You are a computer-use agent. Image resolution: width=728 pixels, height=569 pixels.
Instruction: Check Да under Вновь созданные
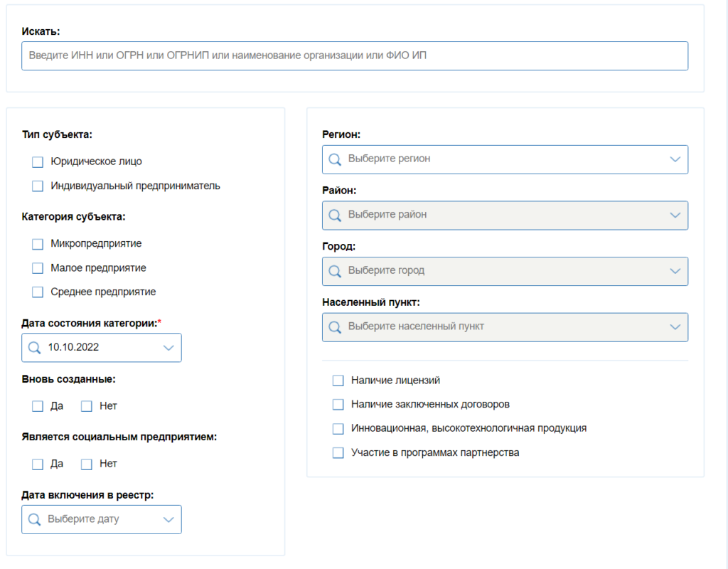click(38, 406)
